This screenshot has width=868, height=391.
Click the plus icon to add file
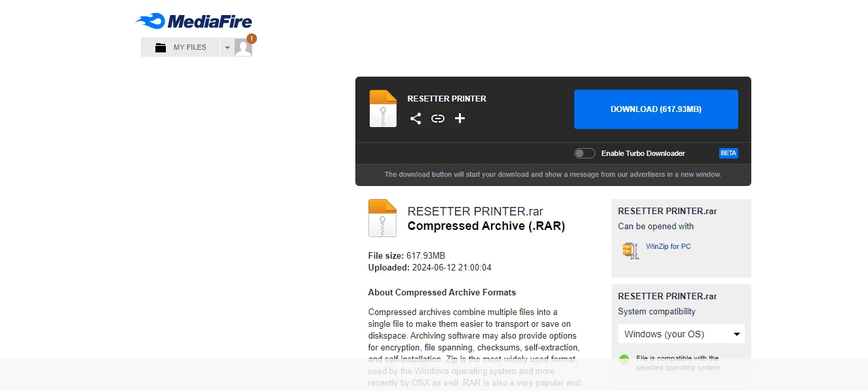pyautogui.click(x=460, y=119)
